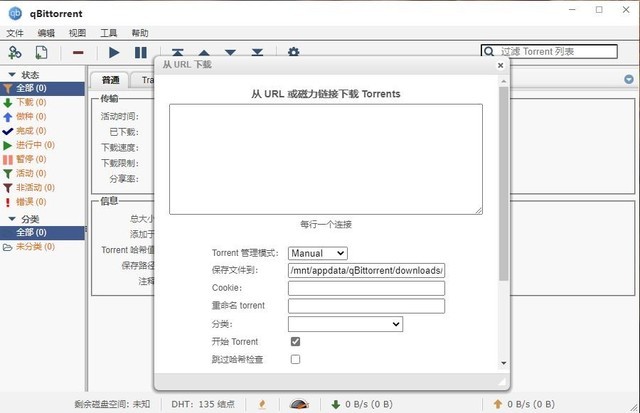The image size is (640, 413).
Task: Move torrent up in queue
Action: pos(204,53)
